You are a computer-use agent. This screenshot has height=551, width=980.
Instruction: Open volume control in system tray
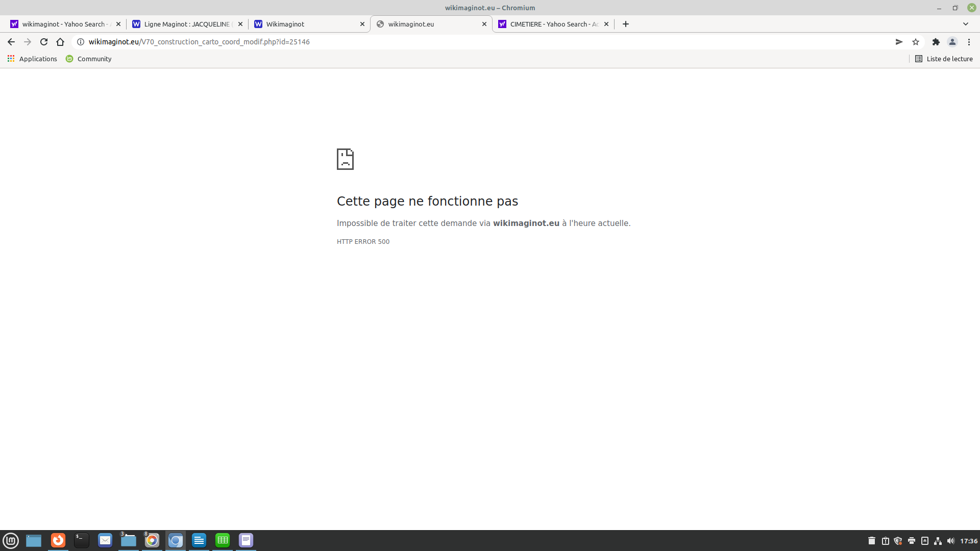(x=950, y=541)
